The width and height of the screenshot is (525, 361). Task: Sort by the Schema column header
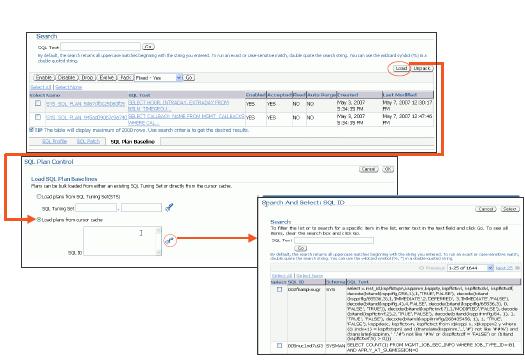tap(335, 282)
